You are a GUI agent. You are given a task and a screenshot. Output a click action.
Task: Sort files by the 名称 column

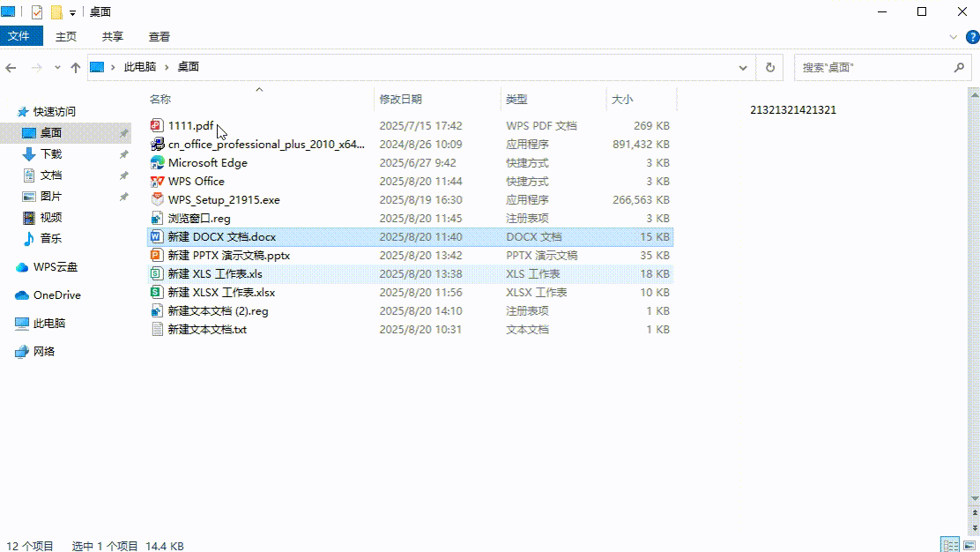pos(160,99)
